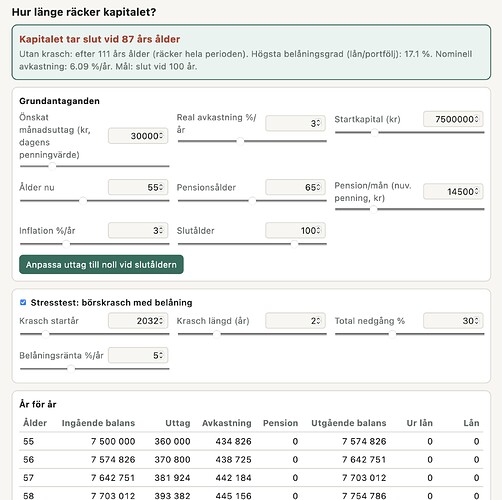Click the Krasch längd slider handle
The image size is (502, 500).
(x=217, y=334)
